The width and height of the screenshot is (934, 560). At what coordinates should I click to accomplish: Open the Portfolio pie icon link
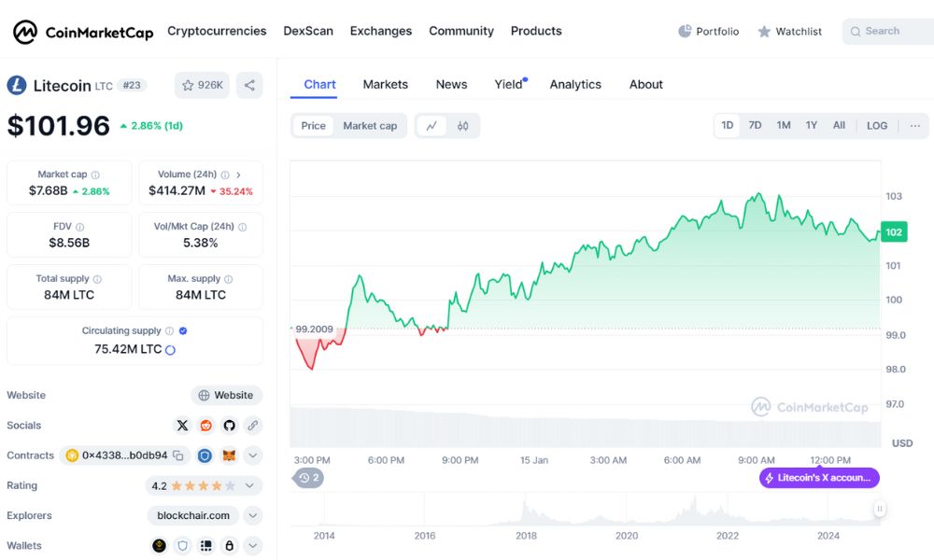point(708,31)
